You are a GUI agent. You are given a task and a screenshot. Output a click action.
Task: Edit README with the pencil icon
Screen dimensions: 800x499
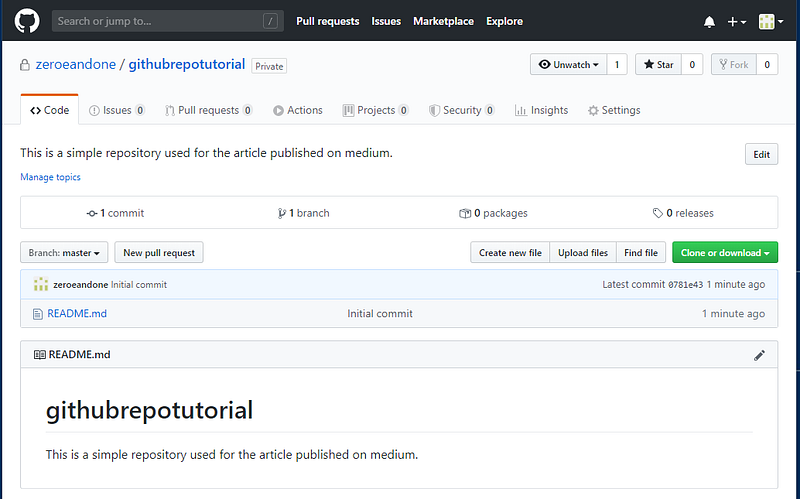coord(759,355)
